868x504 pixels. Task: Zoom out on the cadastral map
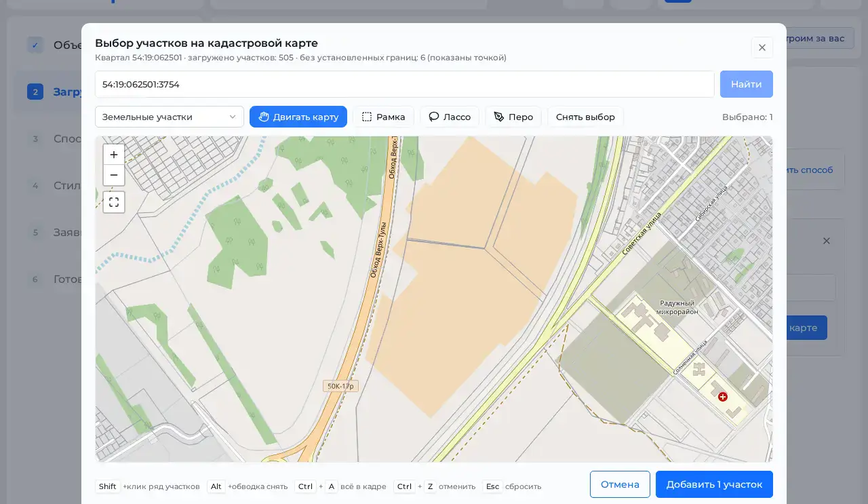[114, 175]
